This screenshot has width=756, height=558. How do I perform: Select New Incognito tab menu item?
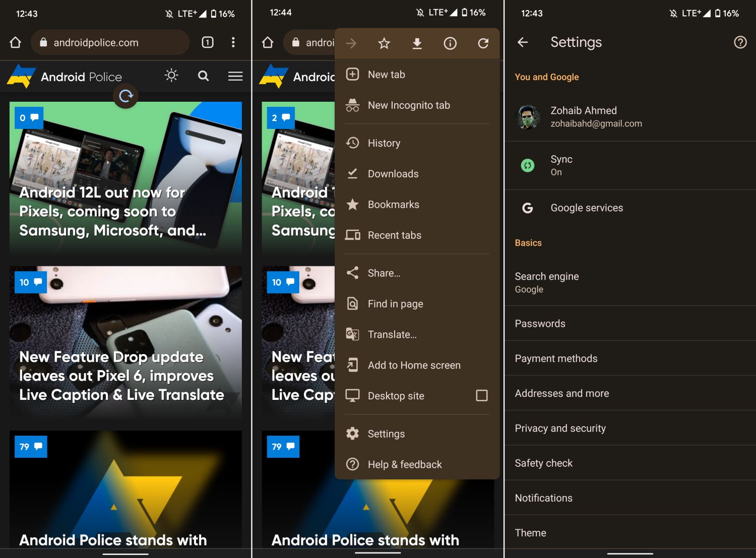409,105
